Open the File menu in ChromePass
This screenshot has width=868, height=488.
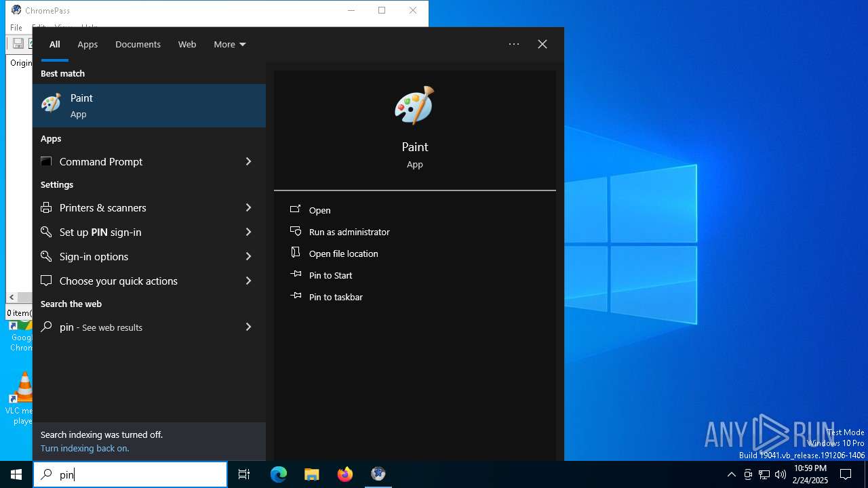click(16, 28)
